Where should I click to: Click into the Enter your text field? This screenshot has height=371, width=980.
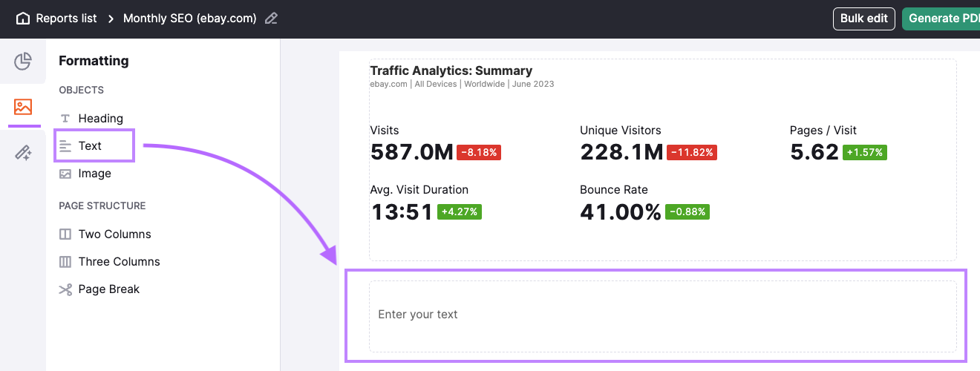662,315
